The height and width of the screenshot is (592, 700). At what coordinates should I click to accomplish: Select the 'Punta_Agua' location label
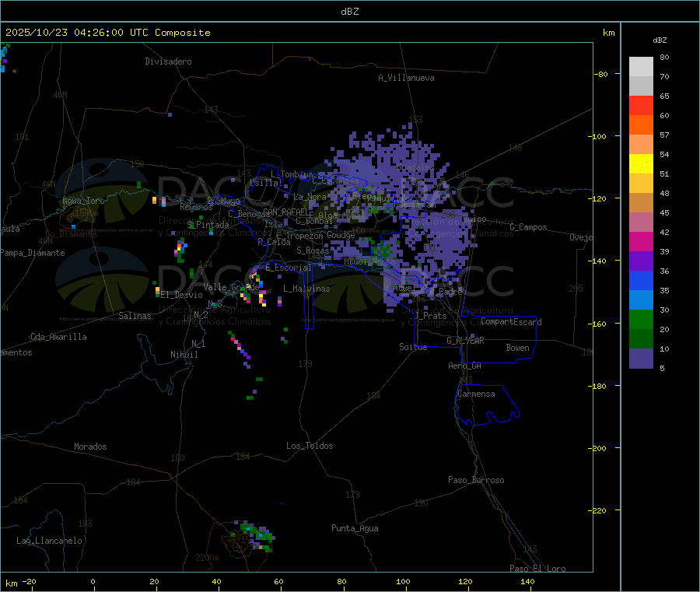click(355, 528)
